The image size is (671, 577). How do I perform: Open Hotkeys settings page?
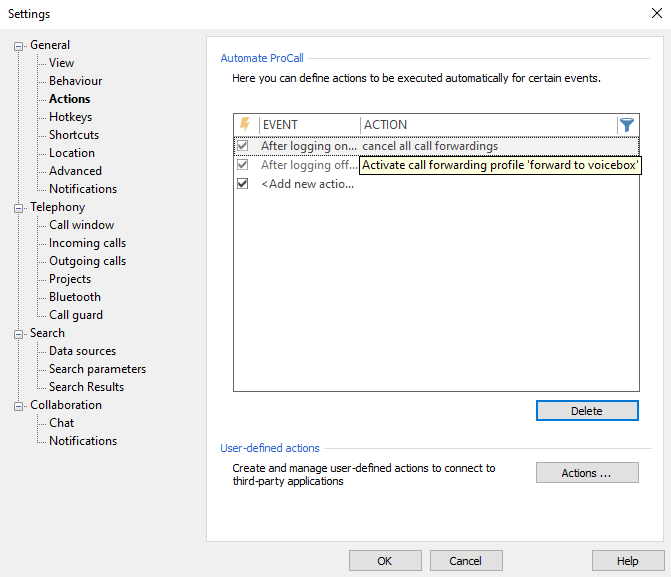click(x=70, y=117)
